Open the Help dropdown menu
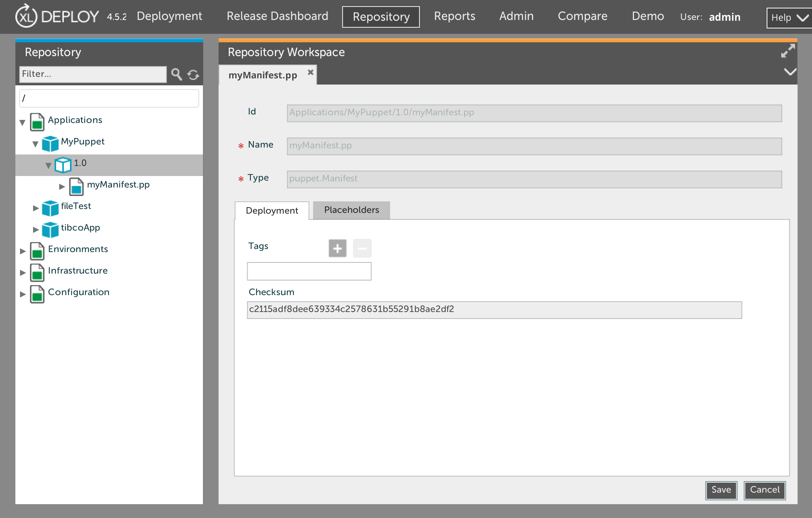The height and width of the screenshot is (518, 812). [789, 18]
